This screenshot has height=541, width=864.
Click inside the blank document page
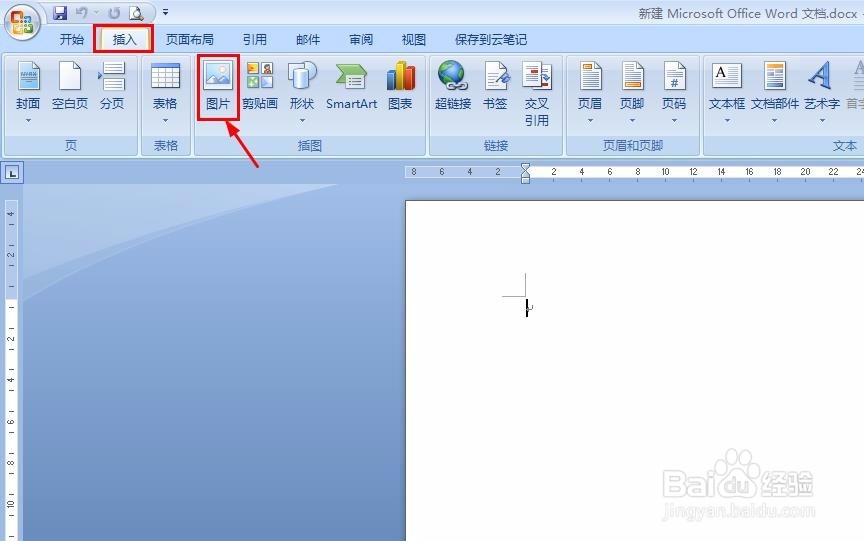tap(634, 369)
